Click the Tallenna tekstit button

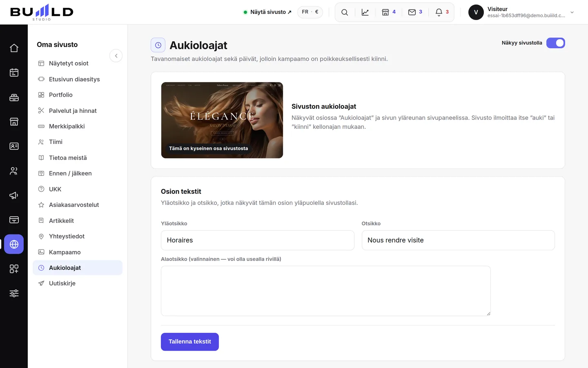(190, 342)
